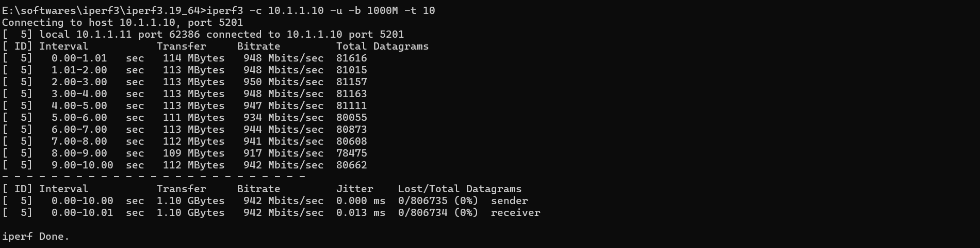980x248 pixels.
Task: Click the dashed separator line
Action: point(154,177)
